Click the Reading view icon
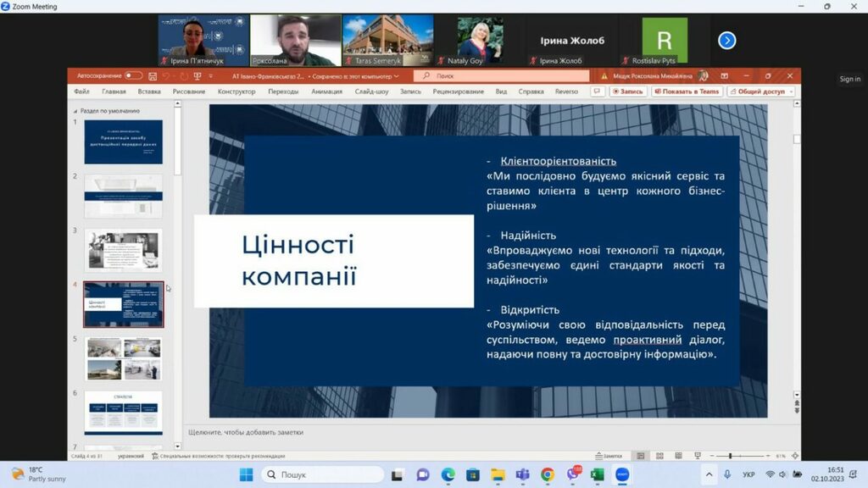The image size is (868, 488). pyautogui.click(x=680, y=455)
